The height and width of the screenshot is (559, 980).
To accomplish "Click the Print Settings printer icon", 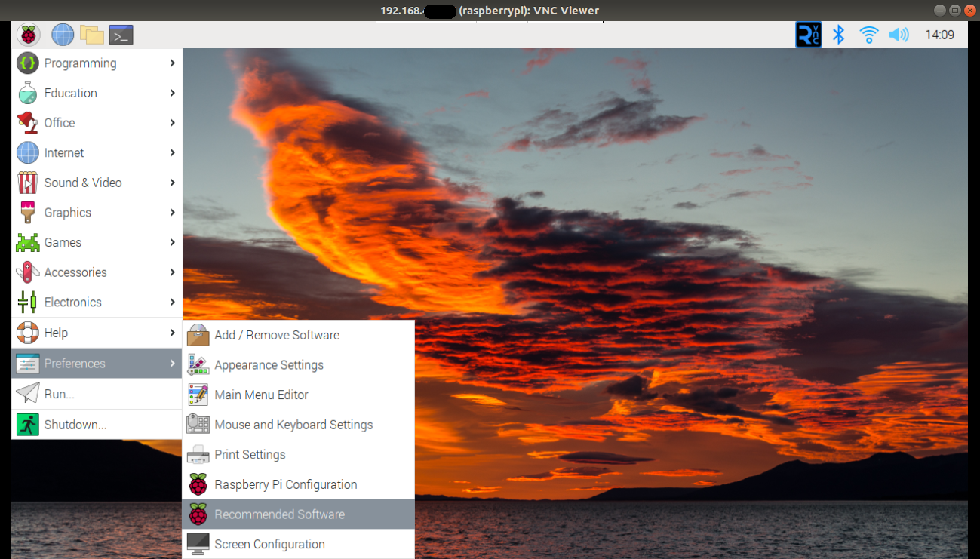I will point(198,455).
